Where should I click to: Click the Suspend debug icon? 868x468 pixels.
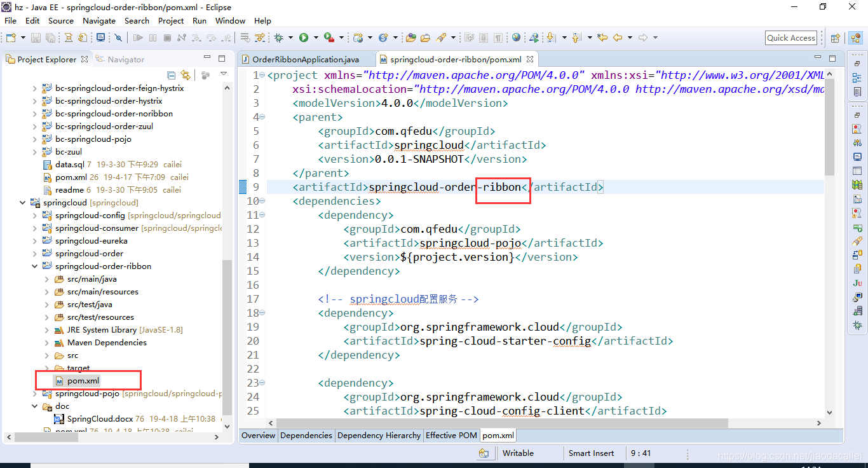tap(153, 38)
